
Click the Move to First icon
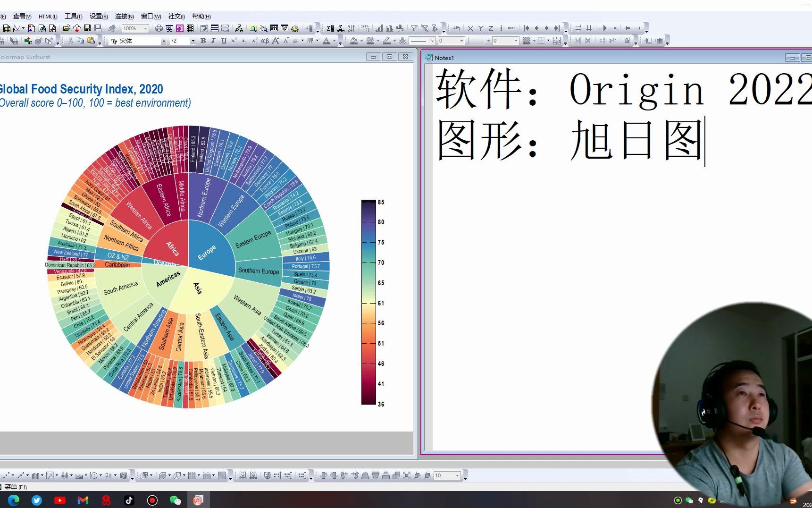(x=526, y=29)
